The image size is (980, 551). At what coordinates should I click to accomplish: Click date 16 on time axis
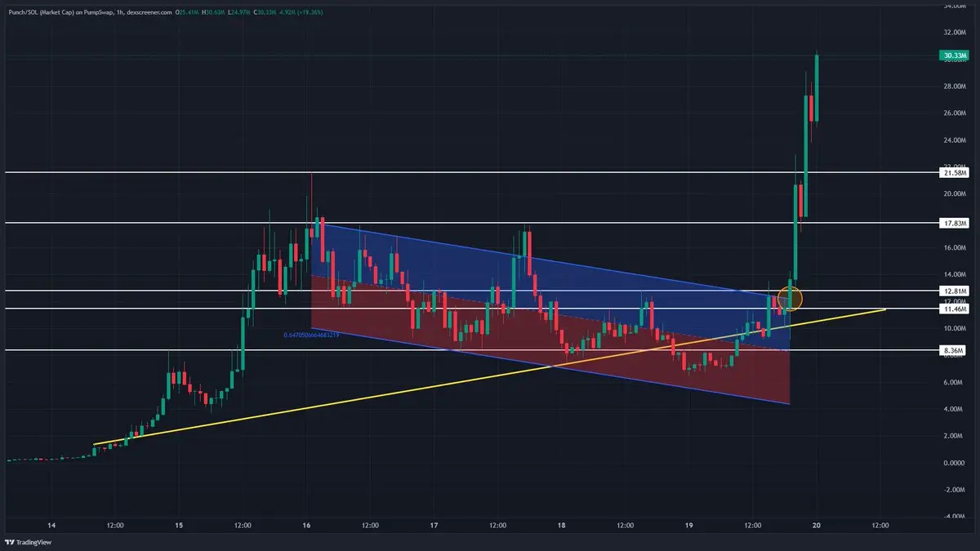307,527
